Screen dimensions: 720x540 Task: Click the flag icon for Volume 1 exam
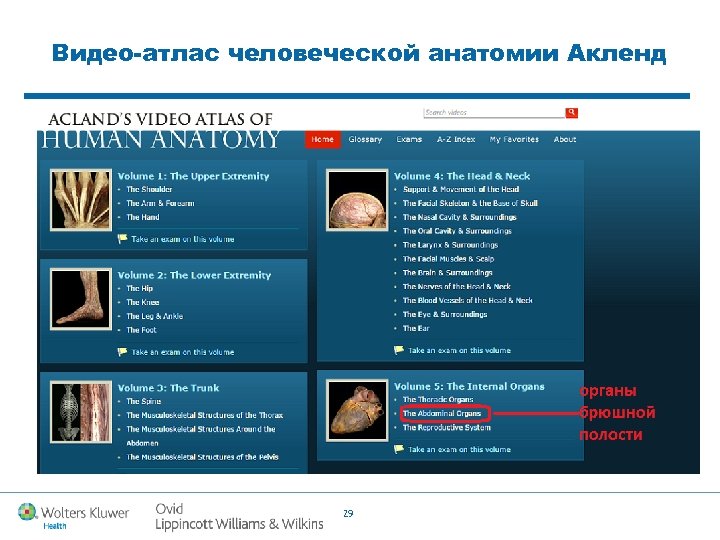click(122, 239)
